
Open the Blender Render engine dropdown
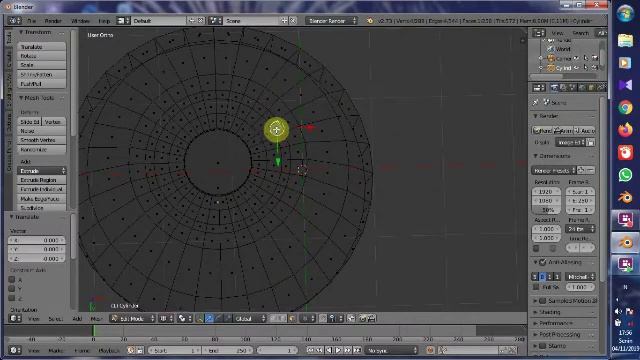[331, 20]
